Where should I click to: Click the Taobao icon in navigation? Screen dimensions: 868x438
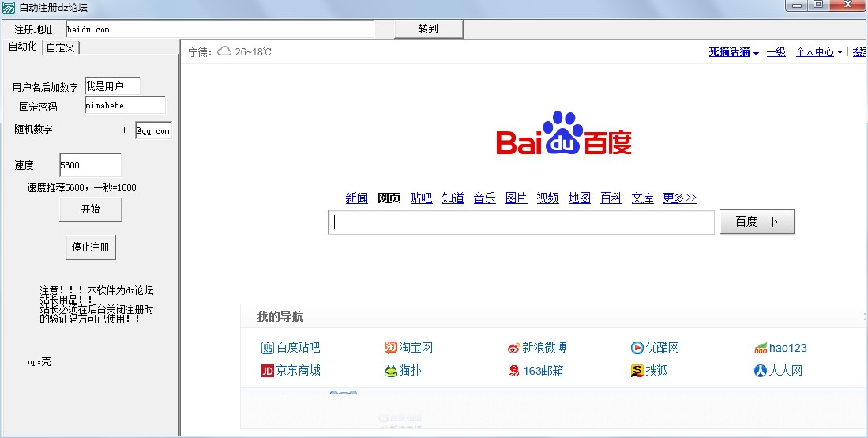coord(390,348)
